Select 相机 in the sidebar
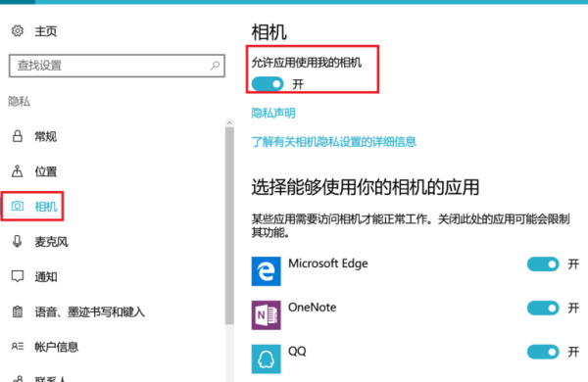The height and width of the screenshot is (382, 588). pyautogui.click(x=46, y=207)
